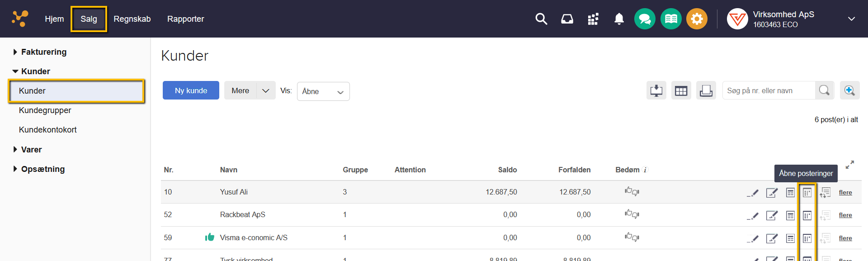
Task: Expand the Opsætning sidebar section
Action: (42, 169)
